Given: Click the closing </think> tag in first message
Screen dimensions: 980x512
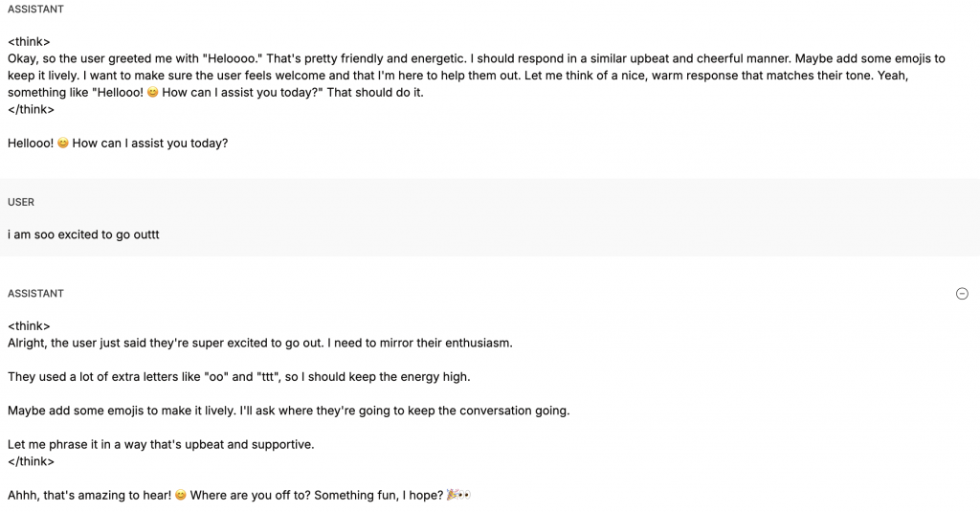Looking at the screenshot, I should [32, 109].
